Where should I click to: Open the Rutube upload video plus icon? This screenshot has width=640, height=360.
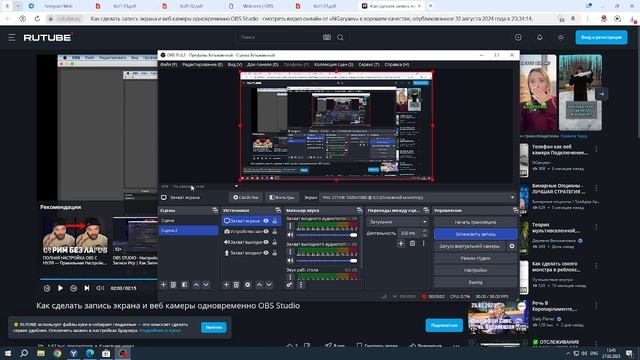[x=518, y=37]
